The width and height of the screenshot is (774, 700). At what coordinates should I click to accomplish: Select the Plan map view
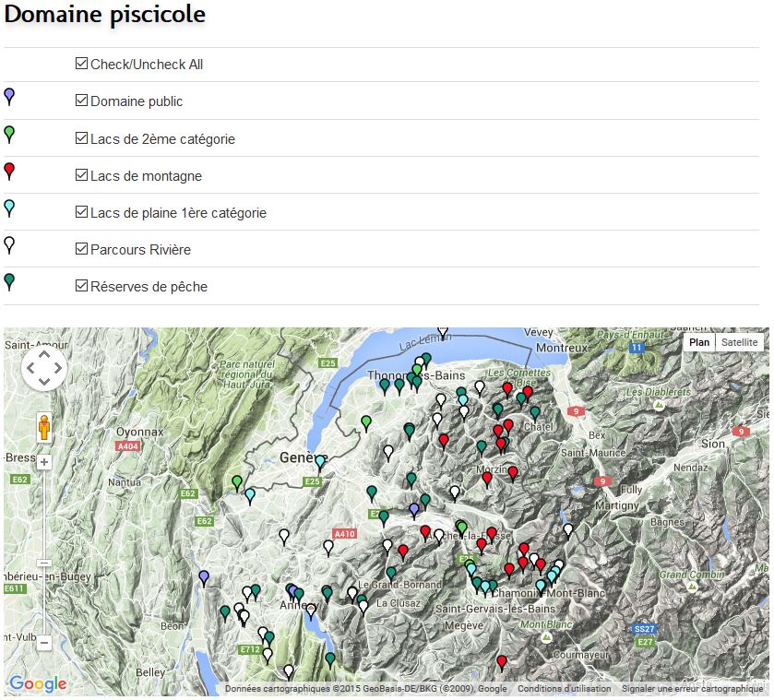click(x=699, y=342)
